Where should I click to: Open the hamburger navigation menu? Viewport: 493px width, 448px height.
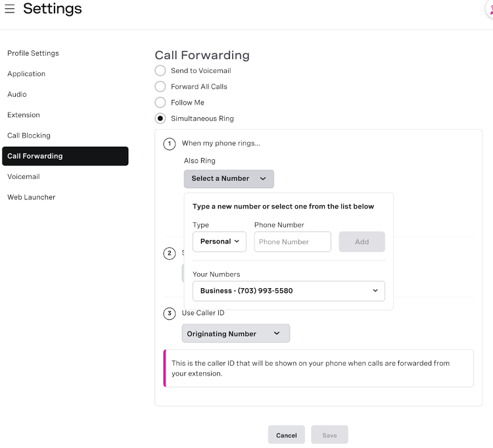(10, 9)
